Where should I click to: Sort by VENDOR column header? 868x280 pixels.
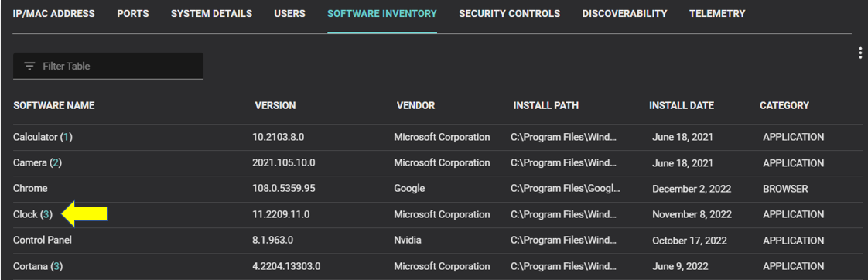(415, 105)
